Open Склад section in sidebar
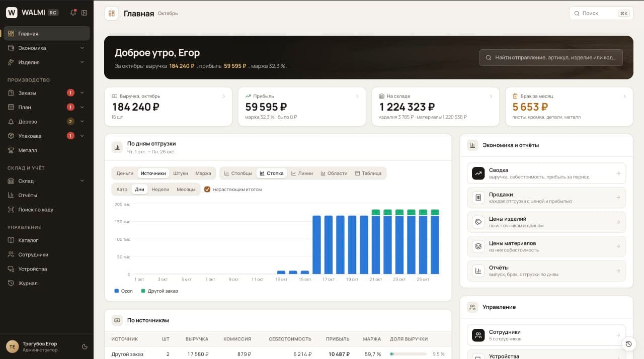This screenshot has width=644, height=359. [x=47, y=181]
